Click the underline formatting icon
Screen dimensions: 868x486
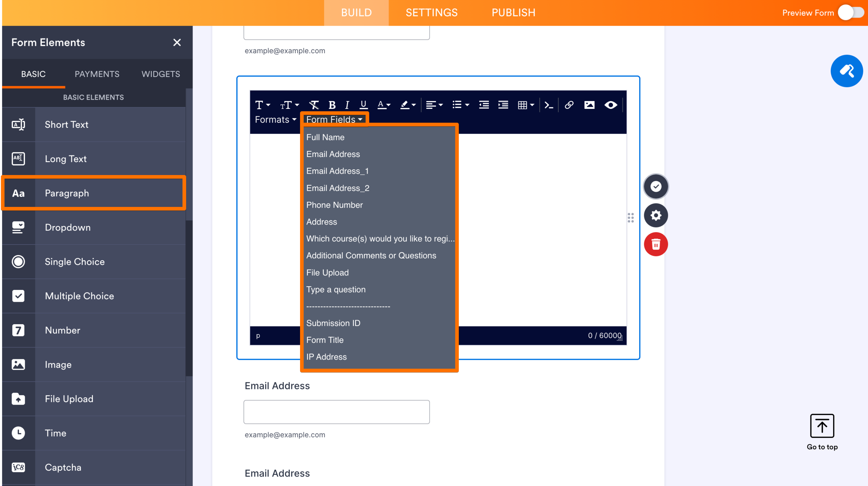[363, 105]
